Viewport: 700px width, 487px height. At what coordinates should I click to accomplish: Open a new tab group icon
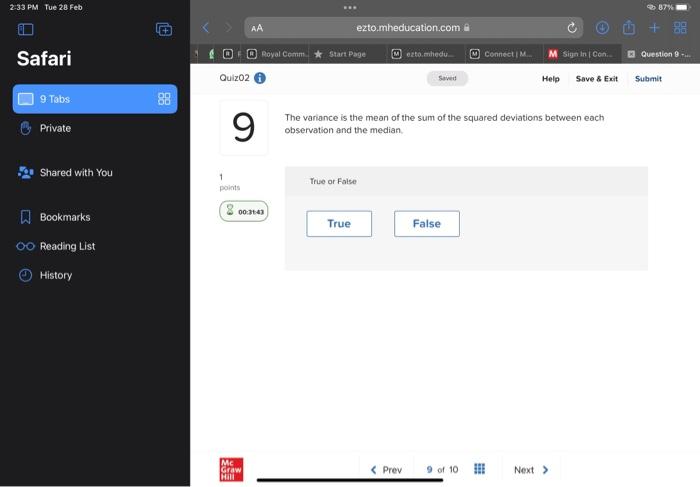164,29
